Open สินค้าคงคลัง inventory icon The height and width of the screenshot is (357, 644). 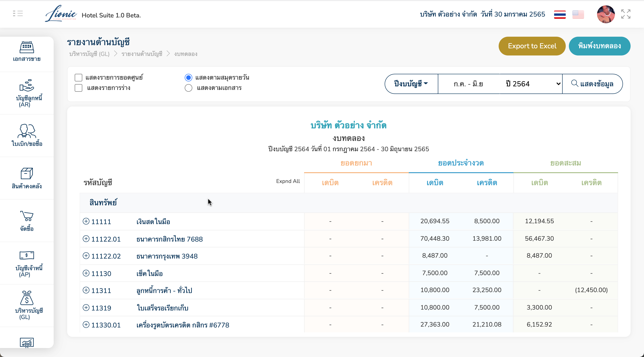[x=27, y=173]
